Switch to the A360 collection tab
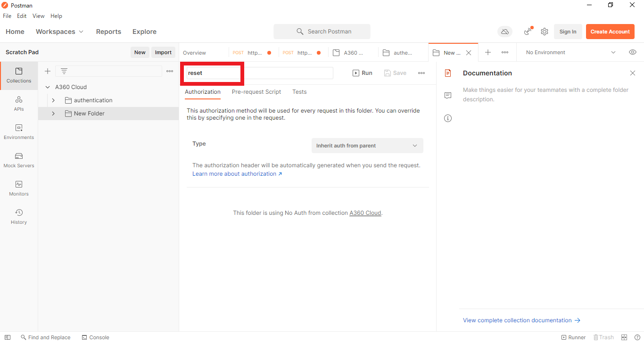 coord(353,53)
